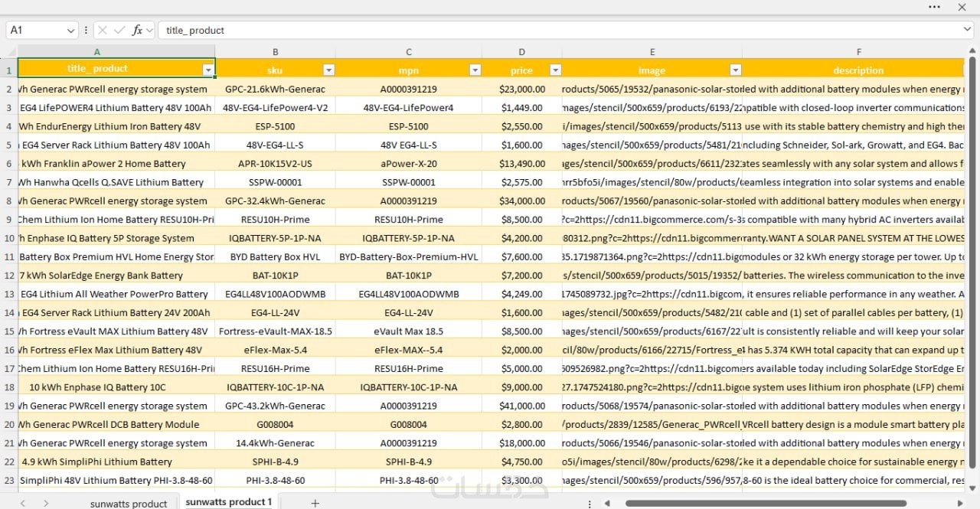Click the vertical scrollbar thumb
The image size is (980, 509).
coord(973,263)
